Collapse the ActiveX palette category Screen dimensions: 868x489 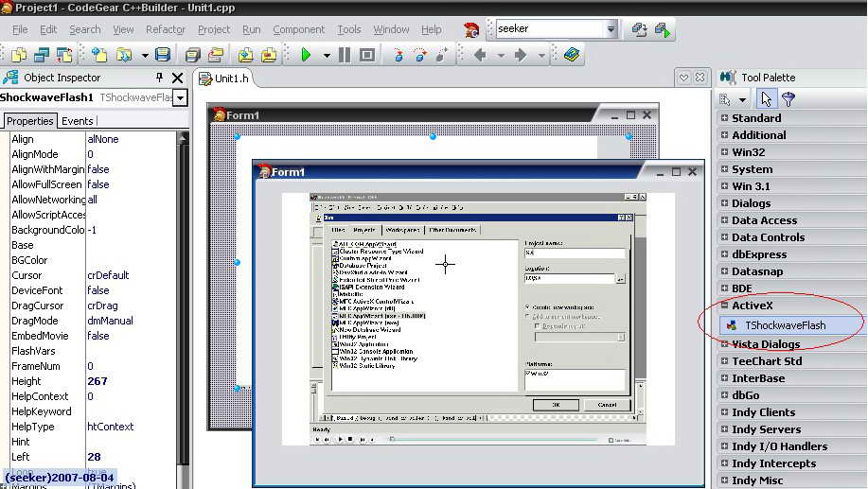click(x=724, y=305)
